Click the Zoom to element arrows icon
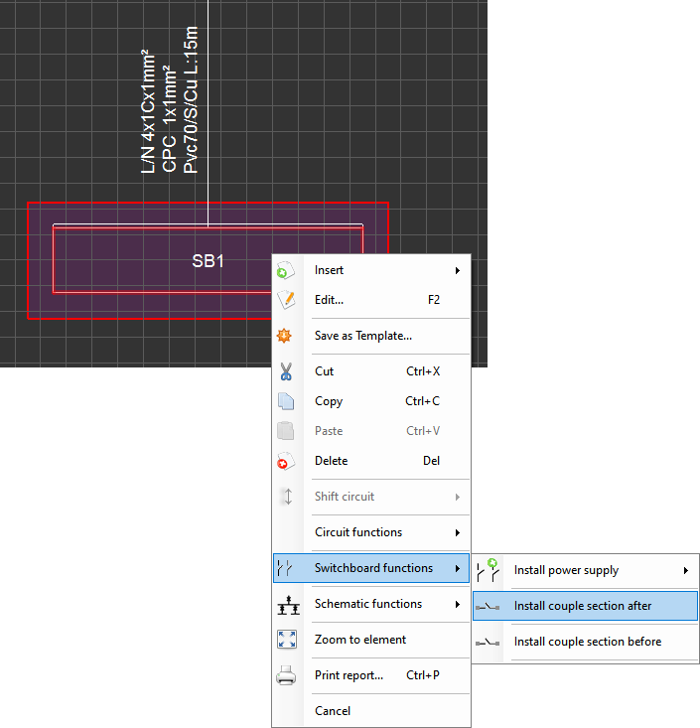The image size is (700, 728). pyautogui.click(x=287, y=640)
